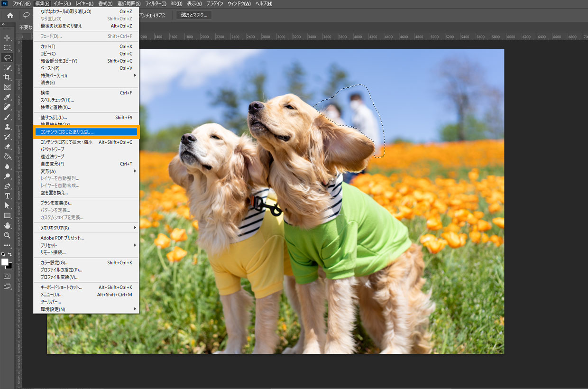Open the 3D(D) menu
The width and height of the screenshot is (588, 389).
[176, 3]
